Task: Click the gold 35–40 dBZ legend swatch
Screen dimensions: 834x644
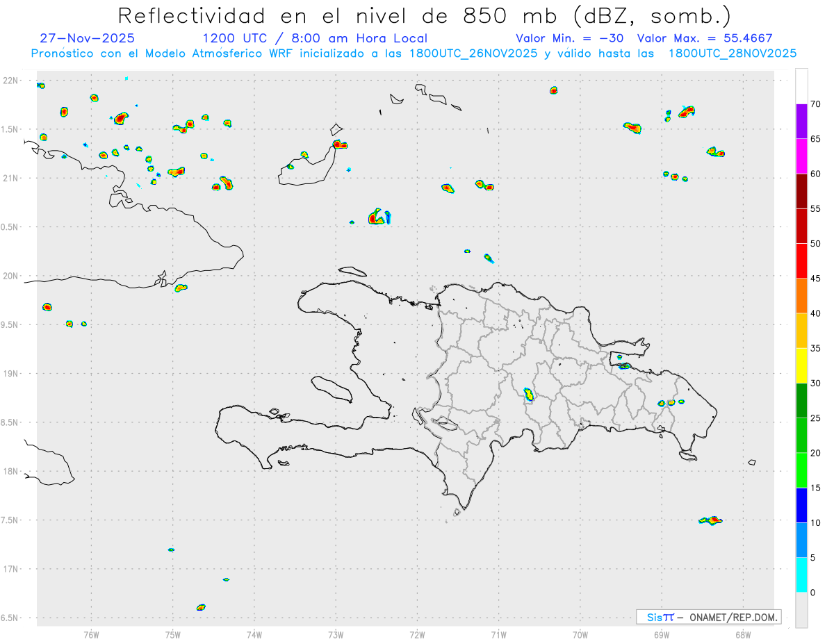Action: [x=801, y=331]
